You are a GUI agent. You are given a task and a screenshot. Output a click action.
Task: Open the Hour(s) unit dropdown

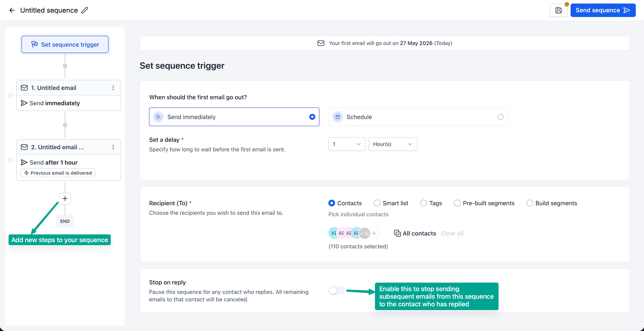click(393, 144)
